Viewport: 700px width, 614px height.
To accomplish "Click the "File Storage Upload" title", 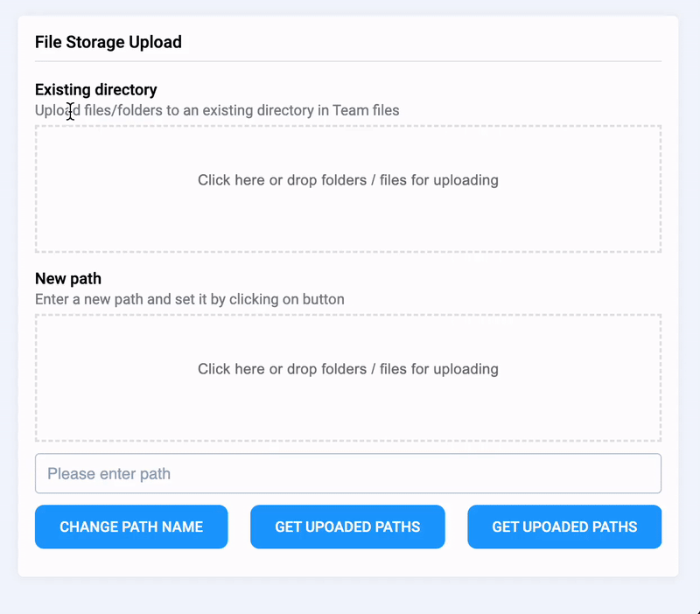I will pyautogui.click(x=108, y=42).
